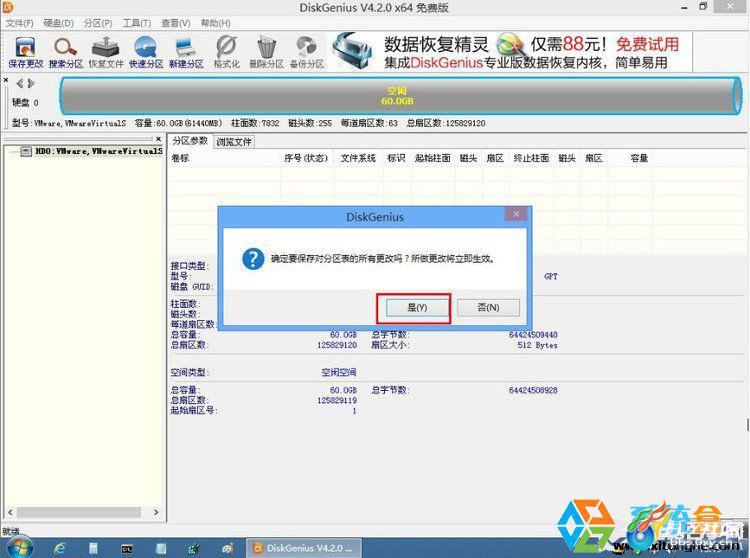
Task: Open the Help (帮助) menu
Action: click(215, 23)
